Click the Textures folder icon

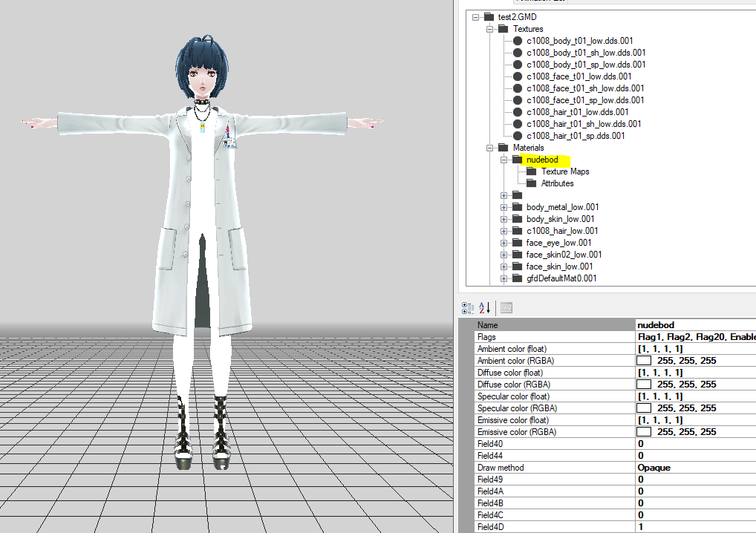503,29
